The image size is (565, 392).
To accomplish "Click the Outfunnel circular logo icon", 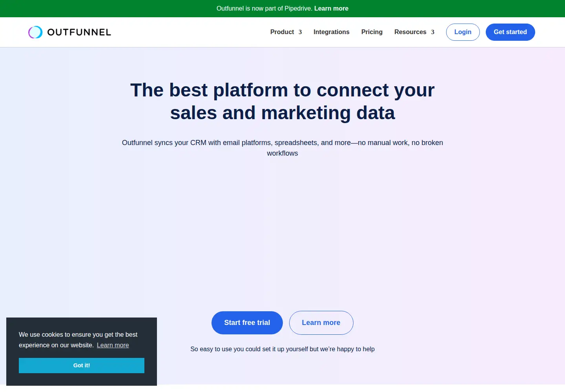I will point(35,32).
